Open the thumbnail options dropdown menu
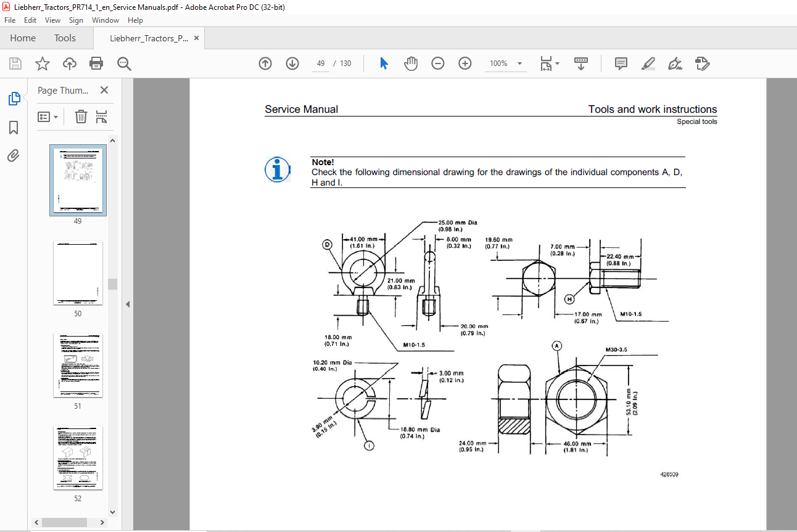Screen dimensions: 797x532 click(47, 117)
